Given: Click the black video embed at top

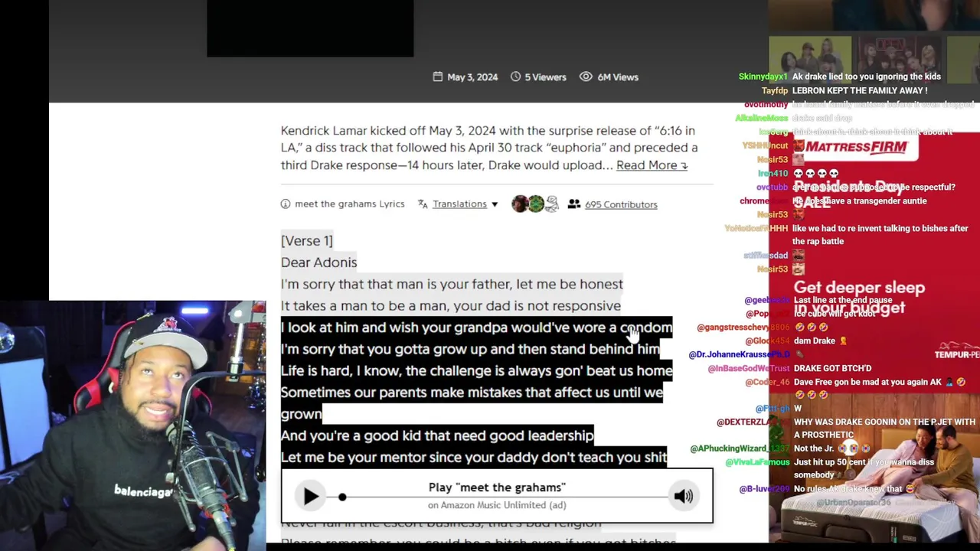Looking at the screenshot, I should 310,28.
